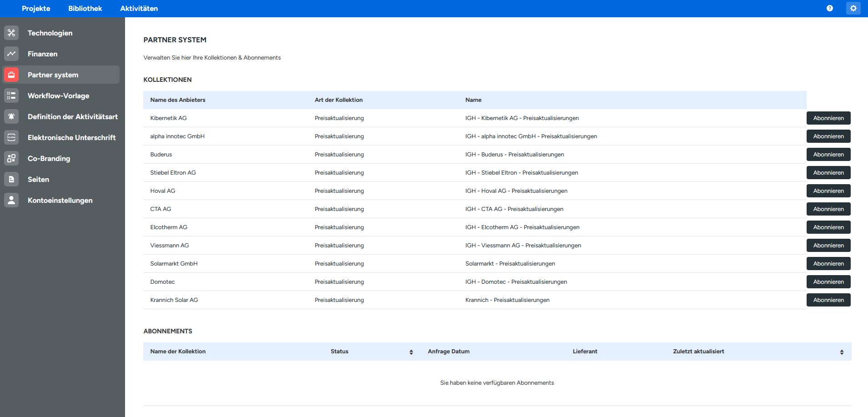This screenshot has height=417, width=868.
Task: Click the Elektronische Unterschrift signature icon
Action: [11, 137]
